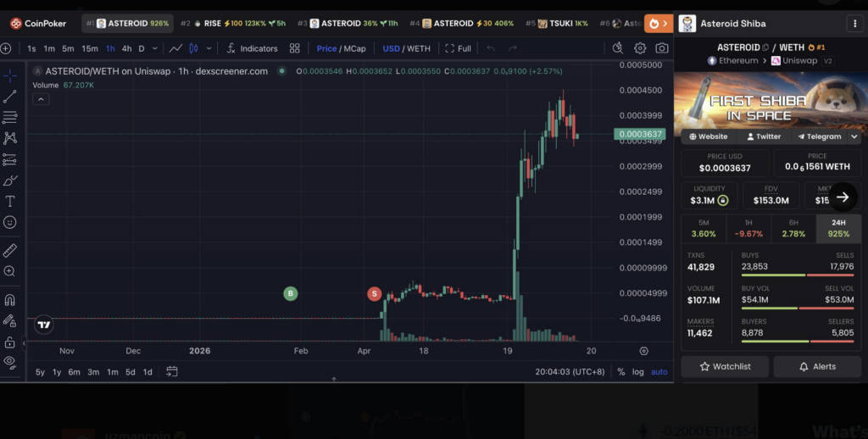Toggle auto scale on price axis
The height and width of the screenshot is (439, 868).
point(659,372)
